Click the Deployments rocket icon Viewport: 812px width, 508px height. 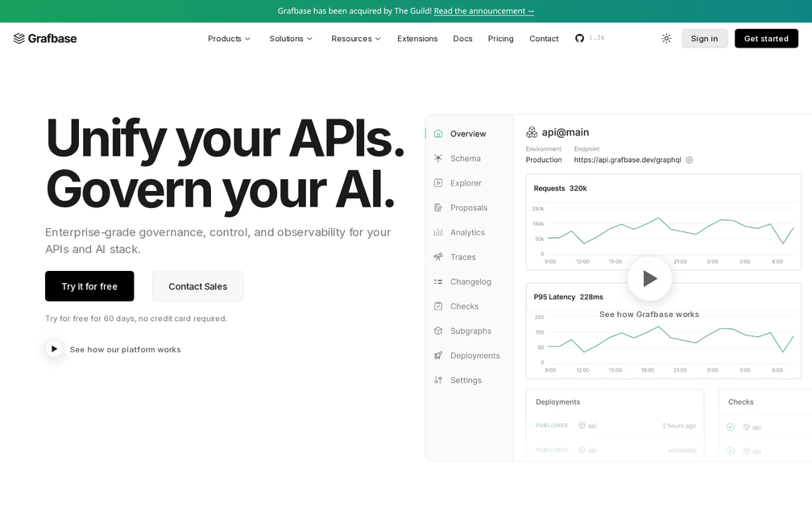[x=438, y=355]
